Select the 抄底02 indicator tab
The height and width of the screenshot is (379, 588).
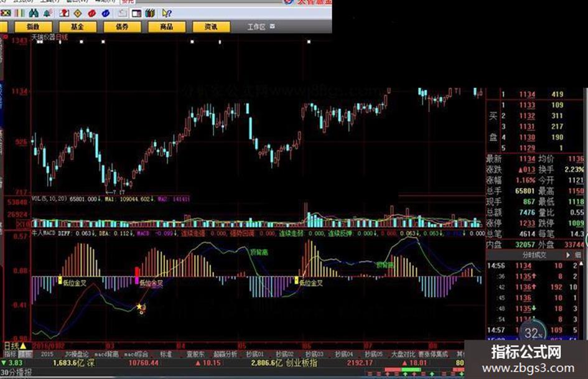coord(284,354)
